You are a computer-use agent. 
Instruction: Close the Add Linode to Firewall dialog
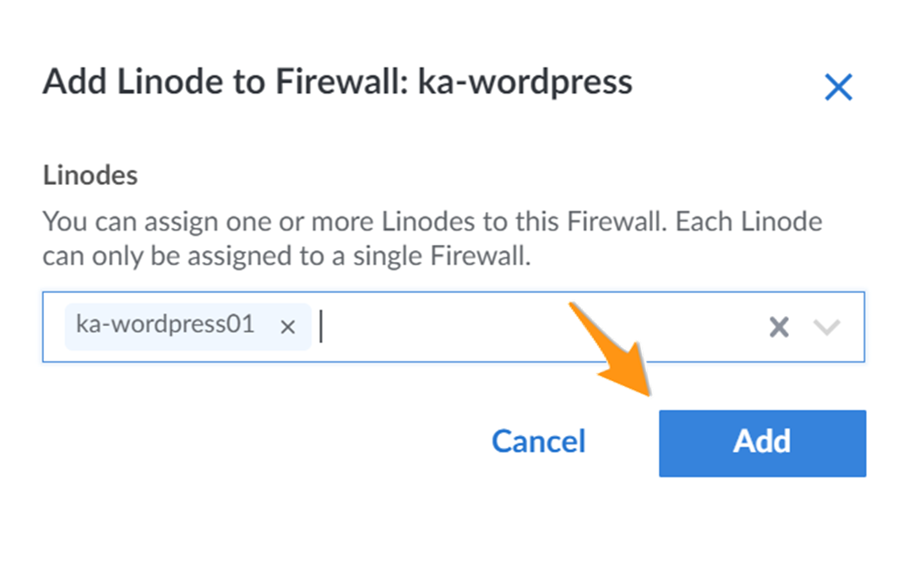pyautogui.click(x=838, y=87)
